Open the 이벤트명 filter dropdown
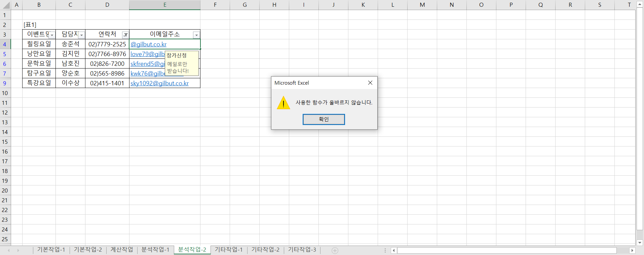The width and height of the screenshot is (644, 255). pyautogui.click(x=52, y=35)
